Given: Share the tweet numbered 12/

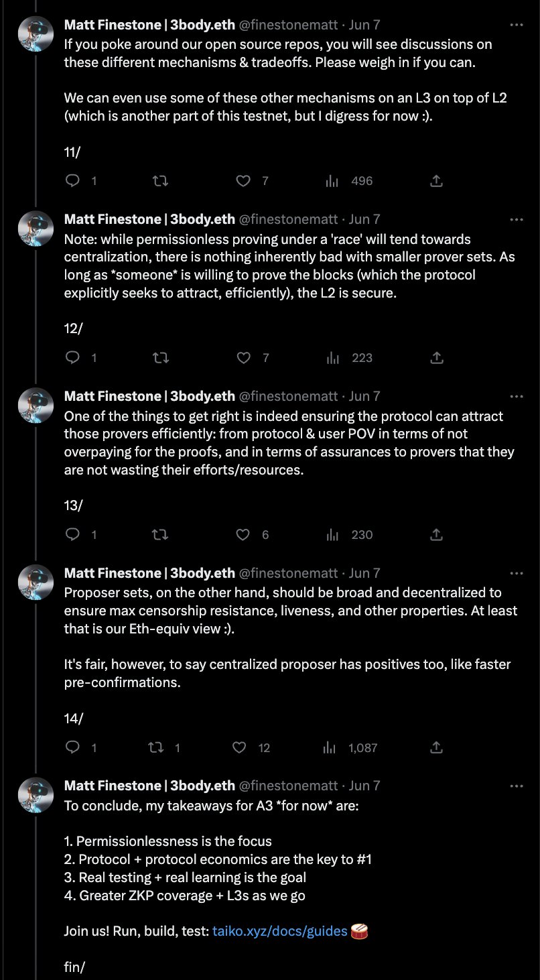Looking at the screenshot, I should 436,358.
